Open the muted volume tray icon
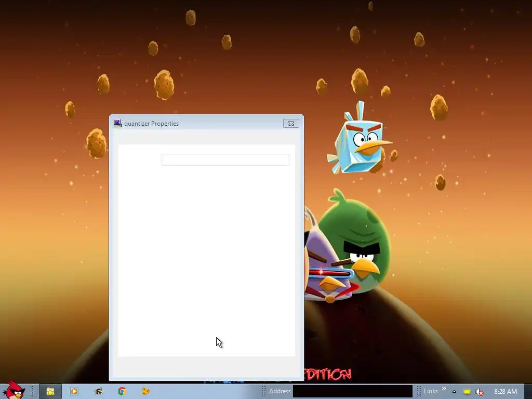532x399 pixels. (x=479, y=392)
